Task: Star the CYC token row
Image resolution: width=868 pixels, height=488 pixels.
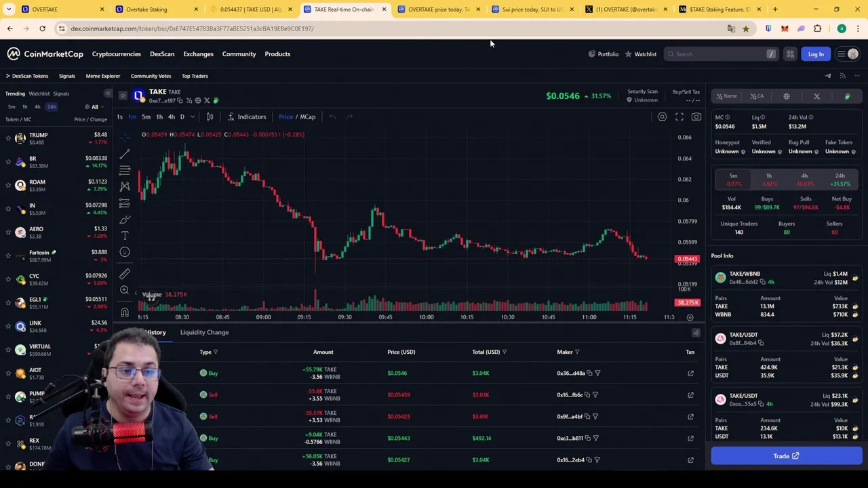Action: tap(8, 279)
